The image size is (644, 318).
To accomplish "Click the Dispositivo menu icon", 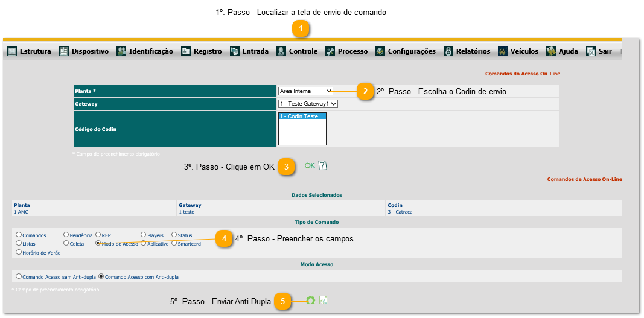I will coord(64,51).
